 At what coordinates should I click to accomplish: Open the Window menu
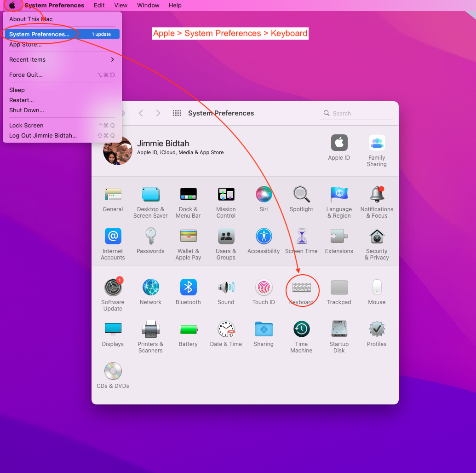tap(148, 5)
